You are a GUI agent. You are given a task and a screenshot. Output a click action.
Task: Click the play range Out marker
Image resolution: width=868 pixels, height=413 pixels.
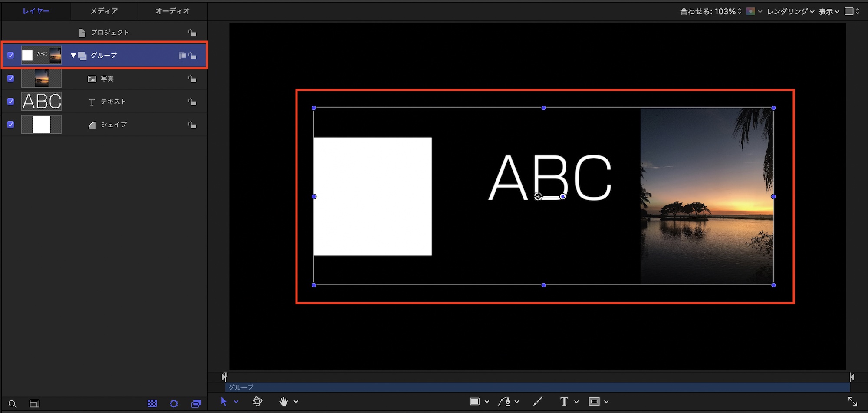[852, 377]
